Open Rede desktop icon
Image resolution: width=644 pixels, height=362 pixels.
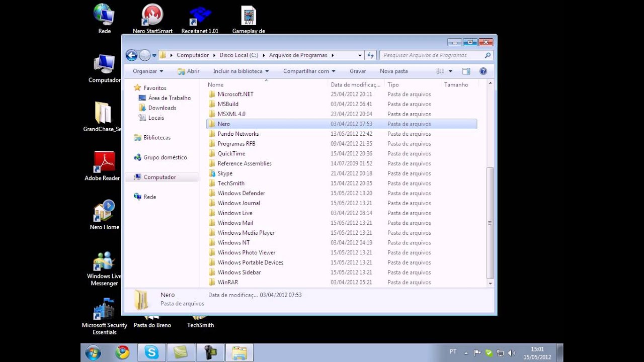(x=104, y=19)
